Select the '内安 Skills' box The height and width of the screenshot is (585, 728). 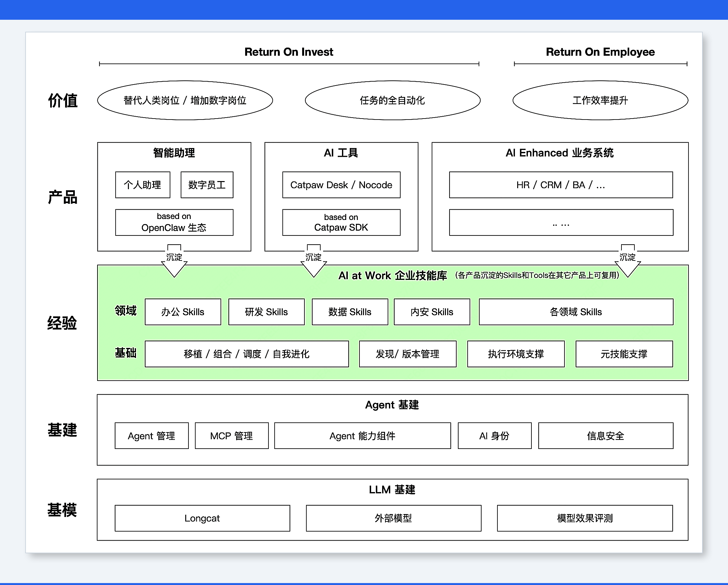coord(432,312)
